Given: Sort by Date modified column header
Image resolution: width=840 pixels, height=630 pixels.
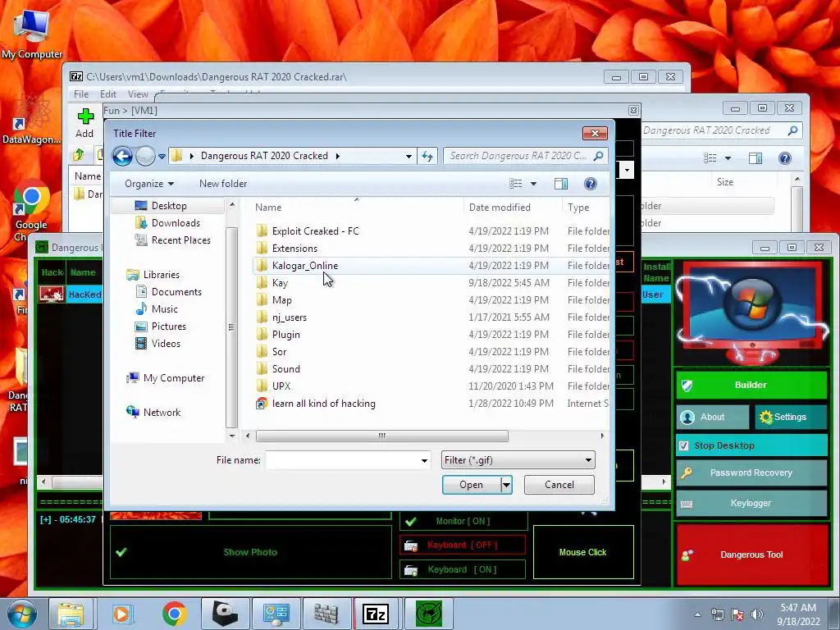Looking at the screenshot, I should [x=500, y=208].
